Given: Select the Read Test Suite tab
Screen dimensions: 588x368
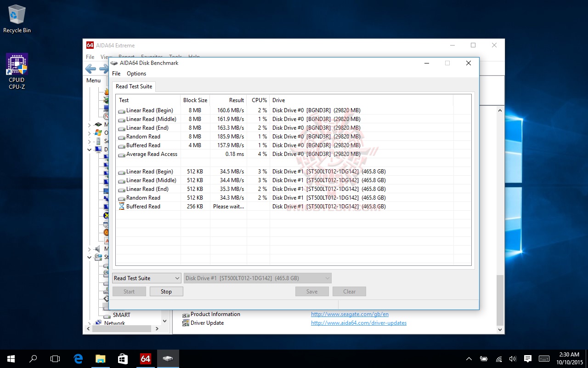Looking at the screenshot, I should click(x=134, y=86).
